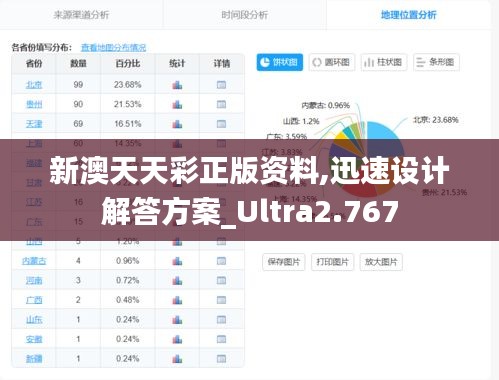Viewport: 499px width, 380px height.
Task: Open details icon for 北京 row
Action: coord(221,85)
